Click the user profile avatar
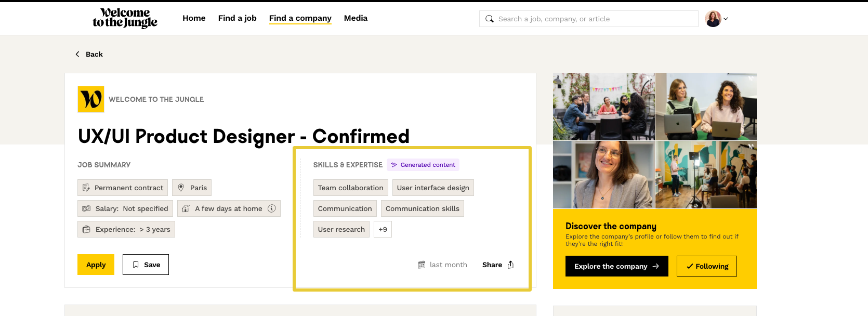This screenshot has height=316, width=868. click(713, 19)
